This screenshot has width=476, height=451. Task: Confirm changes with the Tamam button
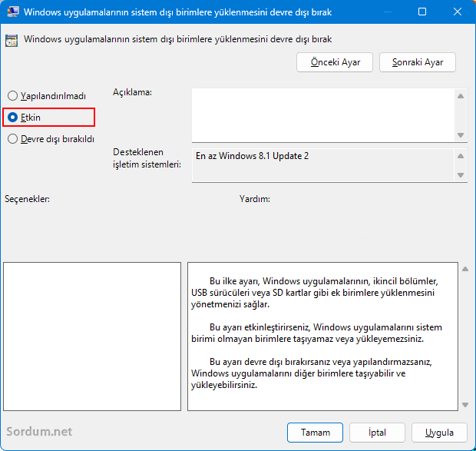click(315, 433)
